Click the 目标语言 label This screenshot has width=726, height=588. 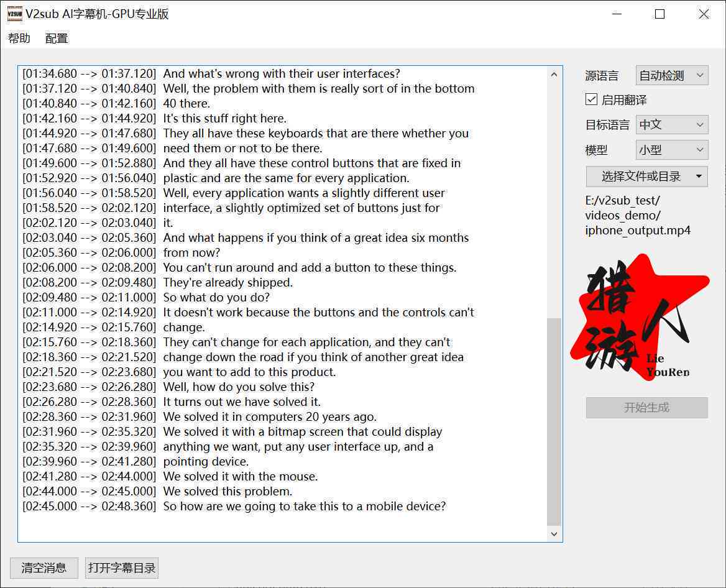pyautogui.click(x=607, y=125)
